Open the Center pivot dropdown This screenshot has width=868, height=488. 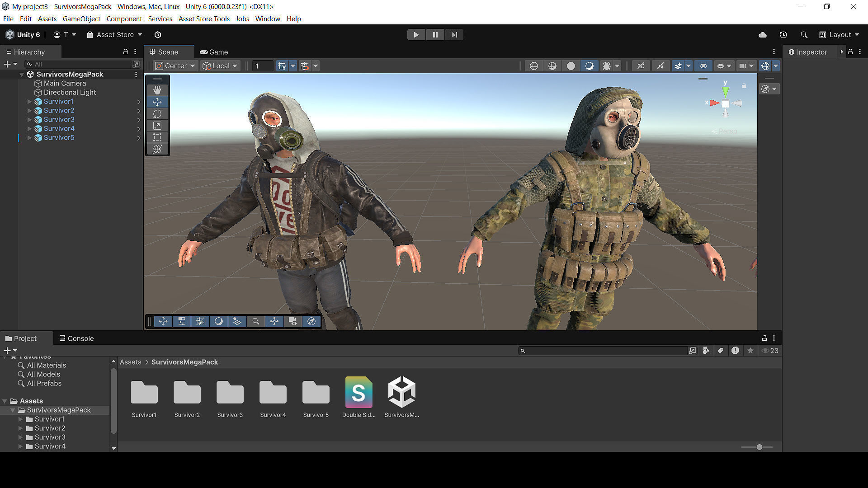pos(175,66)
